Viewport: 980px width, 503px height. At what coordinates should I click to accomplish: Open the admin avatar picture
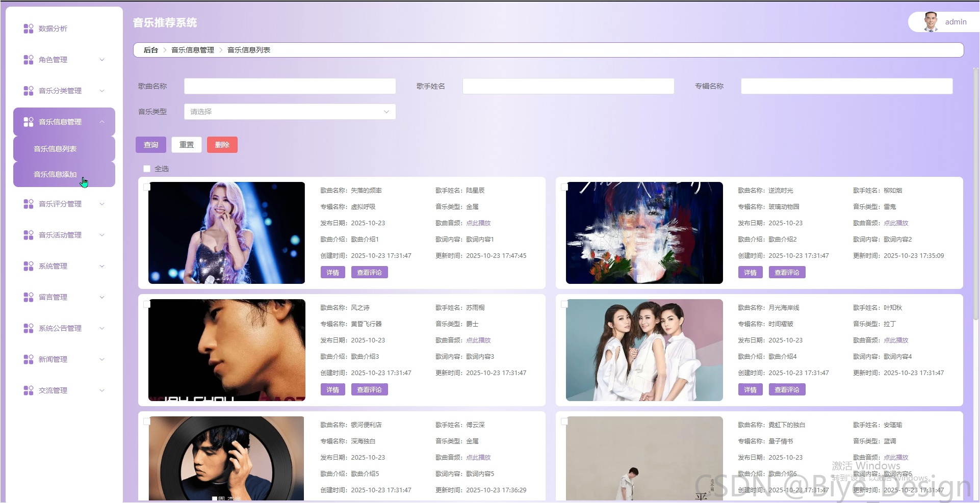[931, 22]
